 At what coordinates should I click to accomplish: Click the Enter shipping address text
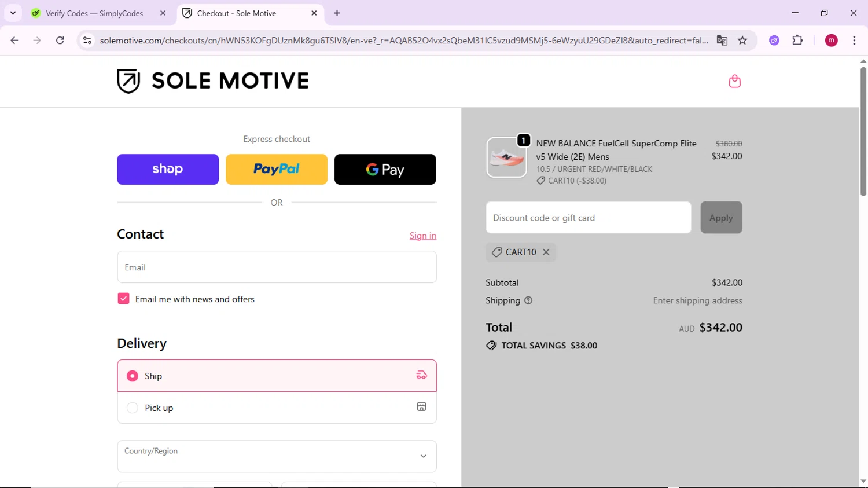pyautogui.click(x=697, y=300)
